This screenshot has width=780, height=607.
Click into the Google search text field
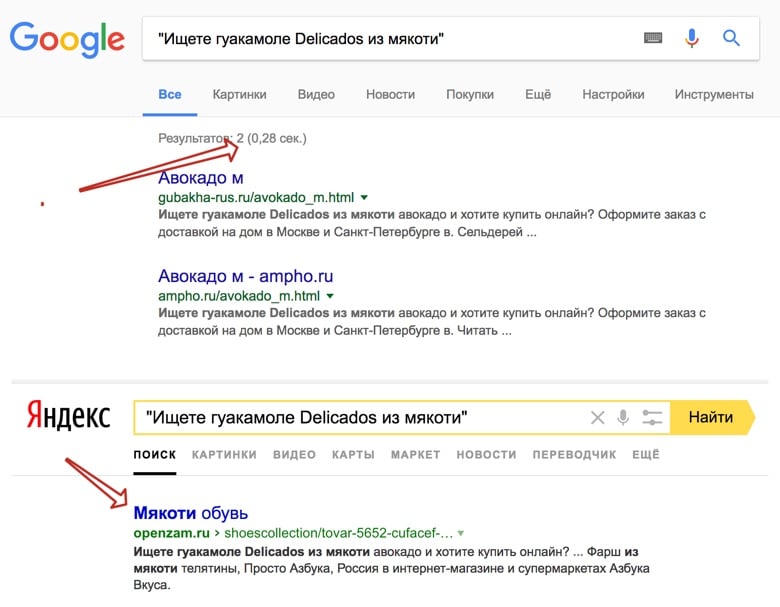click(x=390, y=38)
